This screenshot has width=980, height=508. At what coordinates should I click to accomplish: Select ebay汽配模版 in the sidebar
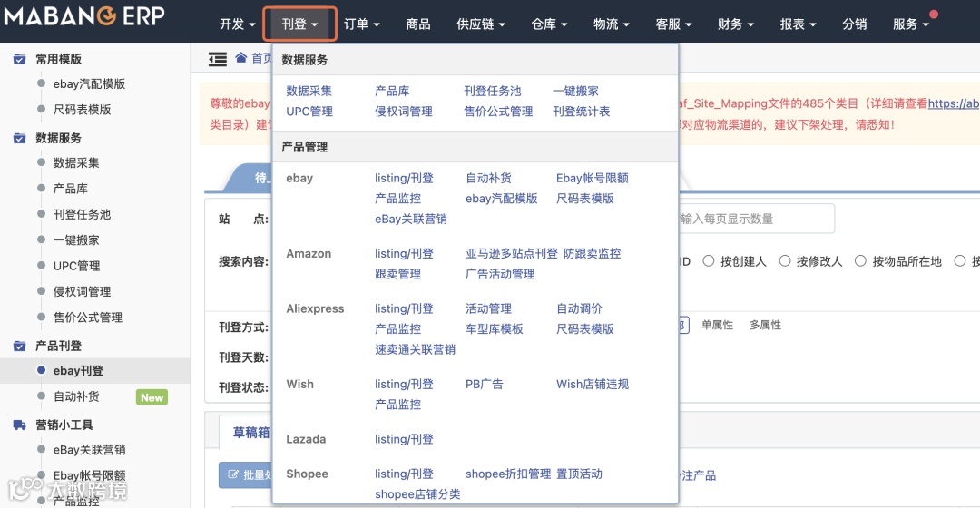coord(89,83)
